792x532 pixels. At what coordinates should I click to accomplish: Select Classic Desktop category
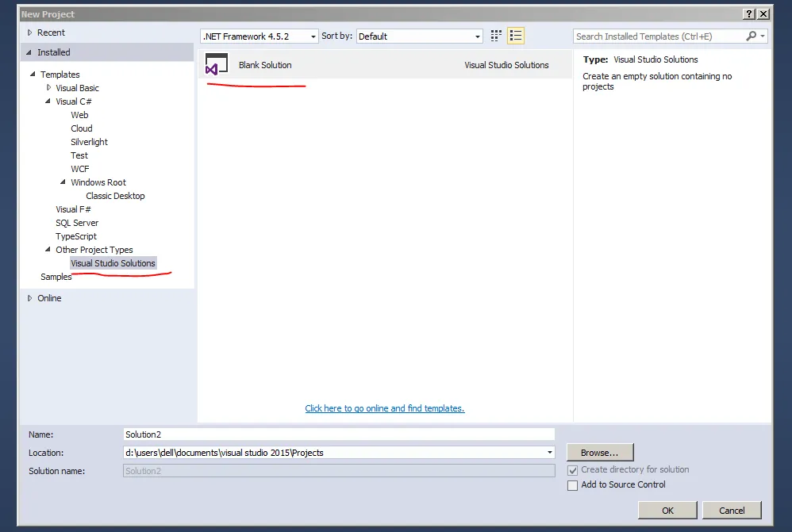(x=115, y=196)
